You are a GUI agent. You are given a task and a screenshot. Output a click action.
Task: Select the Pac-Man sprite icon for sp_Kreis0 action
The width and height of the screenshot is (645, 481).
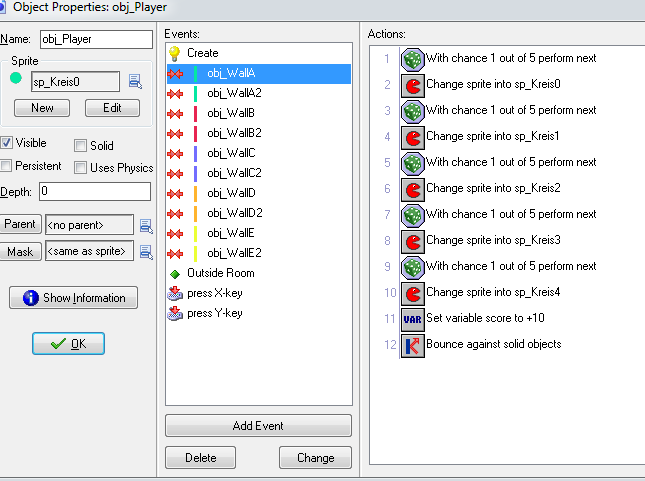click(412, 85)
